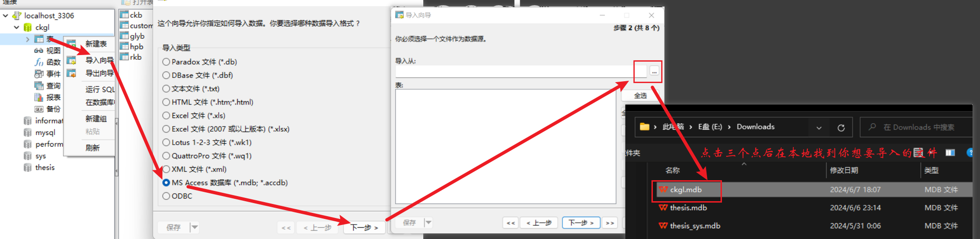Click the 全选 select all button

pos(640,96)
